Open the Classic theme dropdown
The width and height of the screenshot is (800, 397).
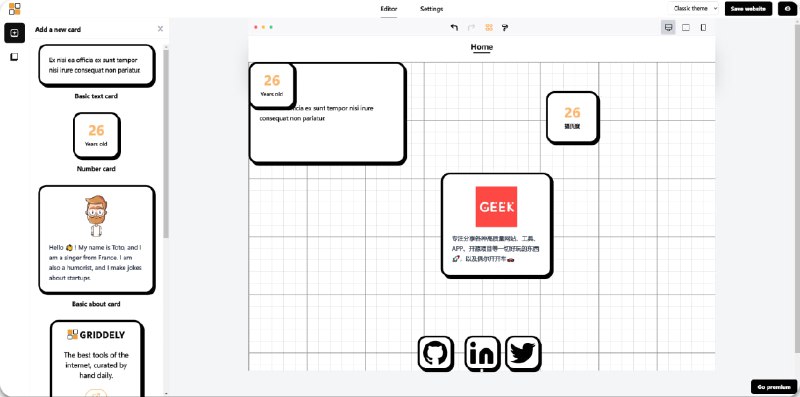coord(693,9)
